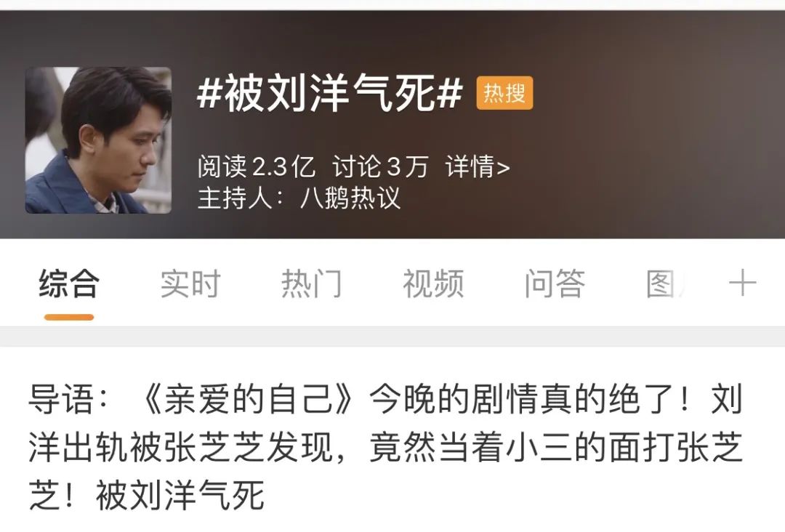785x532 pixels.
Task: Open the 视频 tab
Action: click(x=433, y=283)
